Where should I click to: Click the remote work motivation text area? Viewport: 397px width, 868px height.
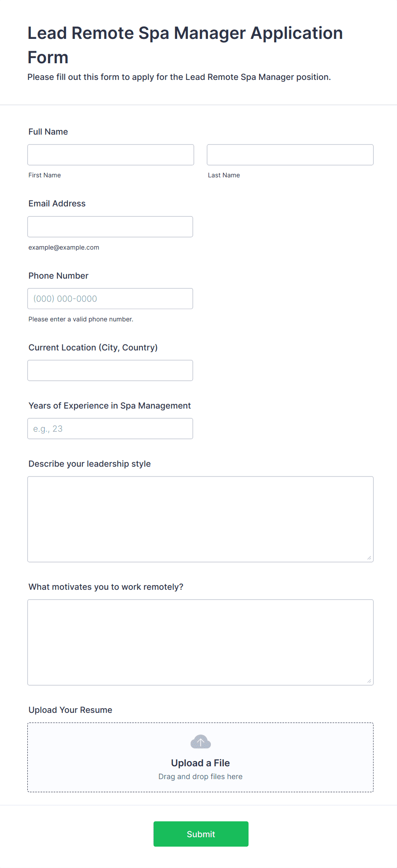[x=201, y=642]
